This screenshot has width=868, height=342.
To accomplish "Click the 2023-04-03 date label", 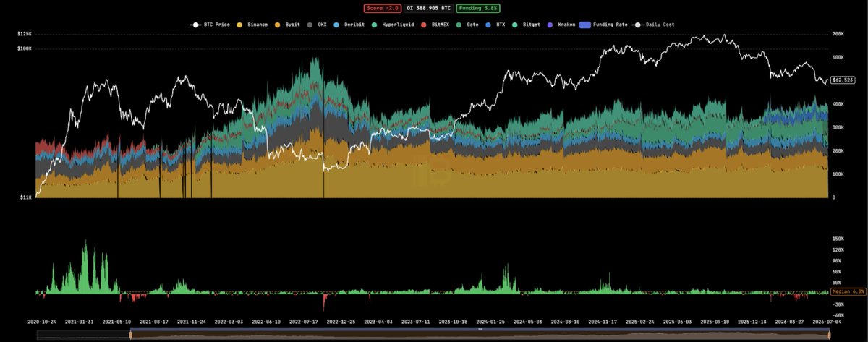I will (x=379, y=321).
